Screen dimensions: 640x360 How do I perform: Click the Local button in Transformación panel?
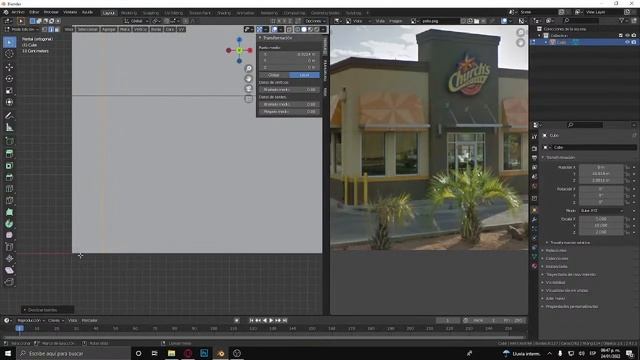[304, 75]
